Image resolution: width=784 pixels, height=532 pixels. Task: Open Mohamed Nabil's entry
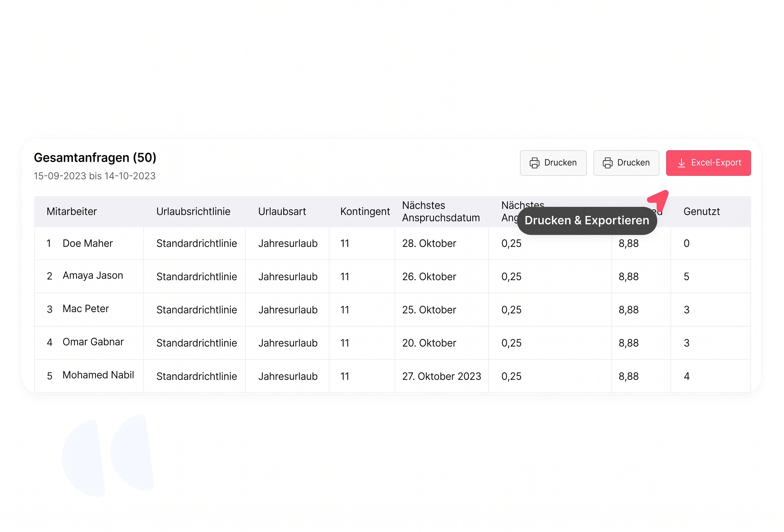(98, 375)
